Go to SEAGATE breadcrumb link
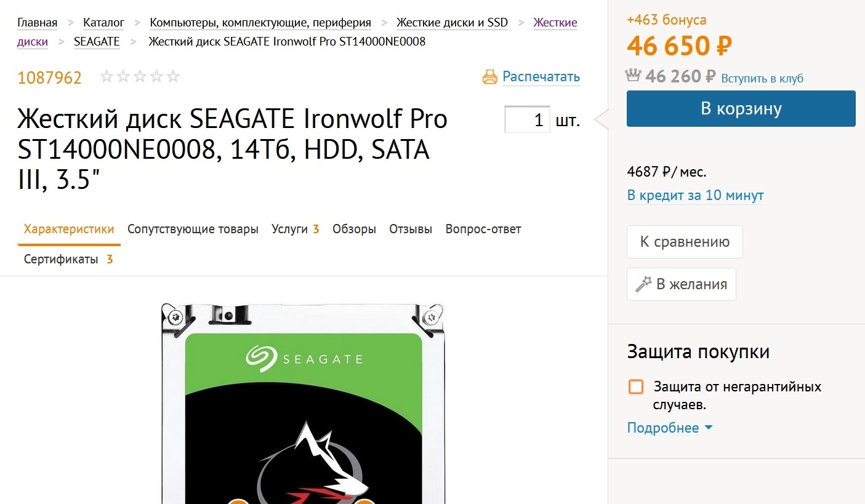 (97, 42)
